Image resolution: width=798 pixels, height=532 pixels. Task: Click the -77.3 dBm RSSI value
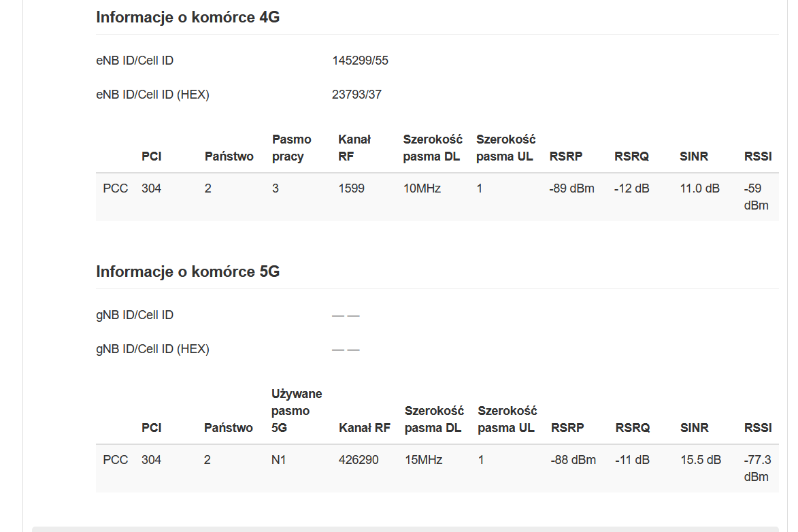click(x=757, y=468)
